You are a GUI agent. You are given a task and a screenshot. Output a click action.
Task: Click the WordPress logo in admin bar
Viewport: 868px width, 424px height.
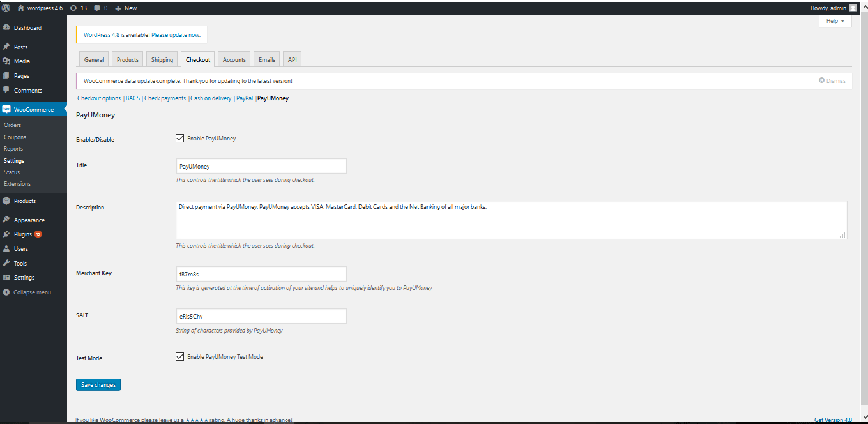click(x=6, y=8)
